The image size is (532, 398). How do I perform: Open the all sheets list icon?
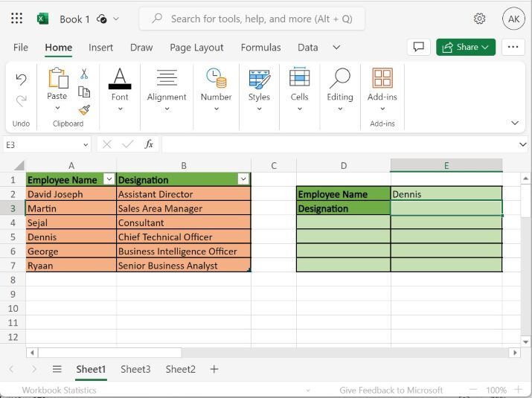pos(57,369)
